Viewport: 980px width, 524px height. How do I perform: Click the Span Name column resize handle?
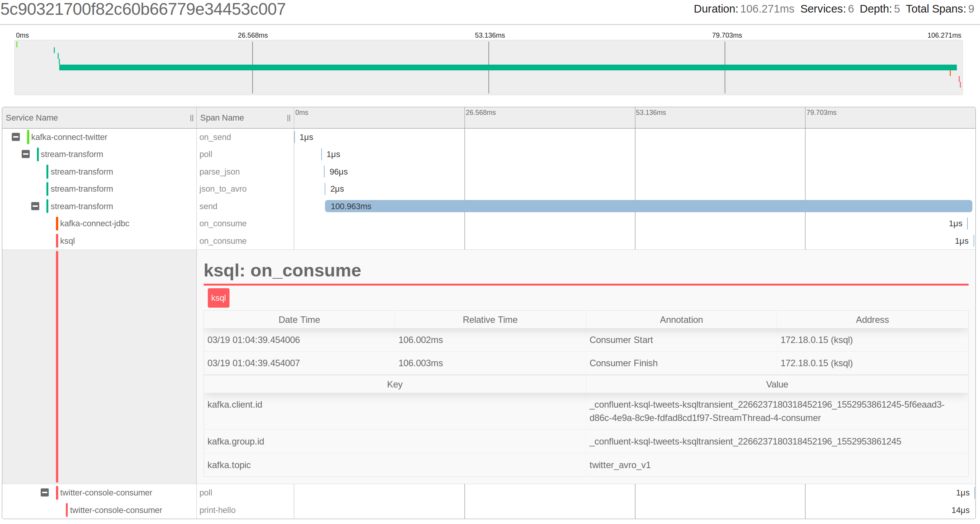(288, 118)
